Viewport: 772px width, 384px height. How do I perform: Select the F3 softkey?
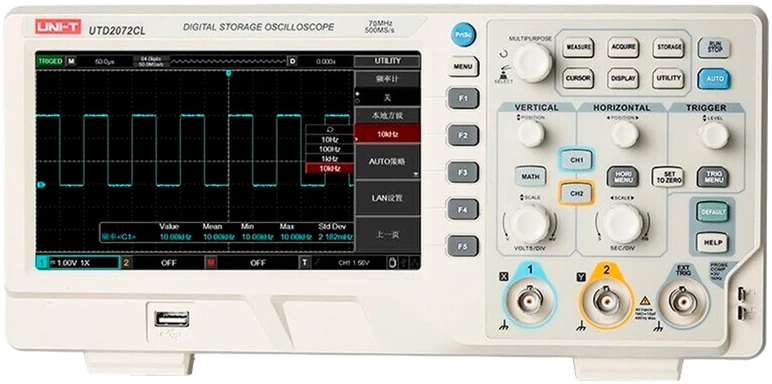[463, 172]
